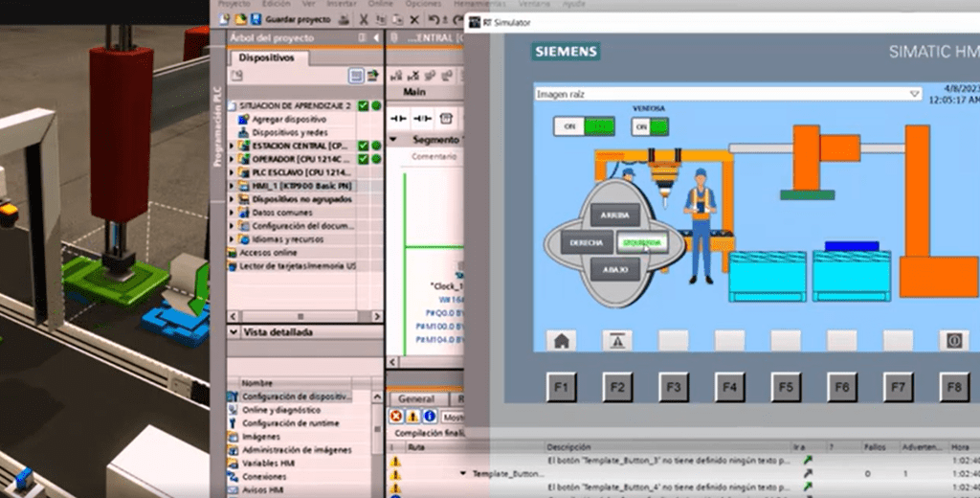980x498 pixels.
Task: Toggle the VENTOSA ON switch
Action: (650, 126)
